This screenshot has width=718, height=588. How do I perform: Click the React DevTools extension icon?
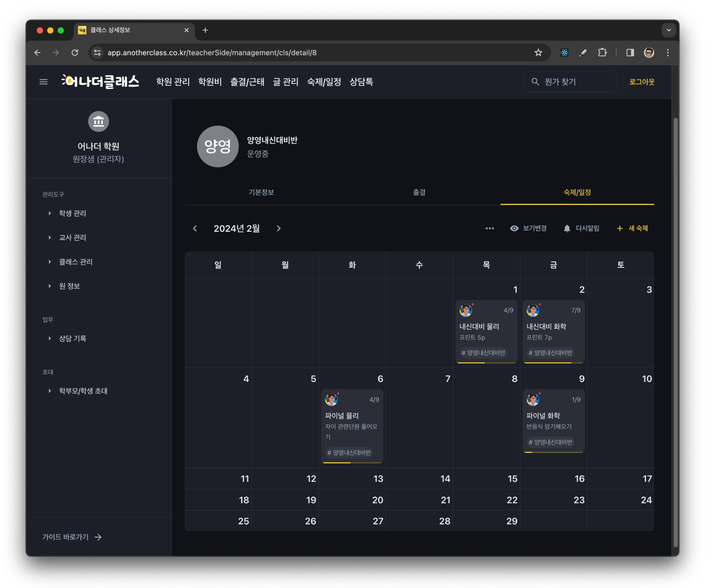pos(564,52)
